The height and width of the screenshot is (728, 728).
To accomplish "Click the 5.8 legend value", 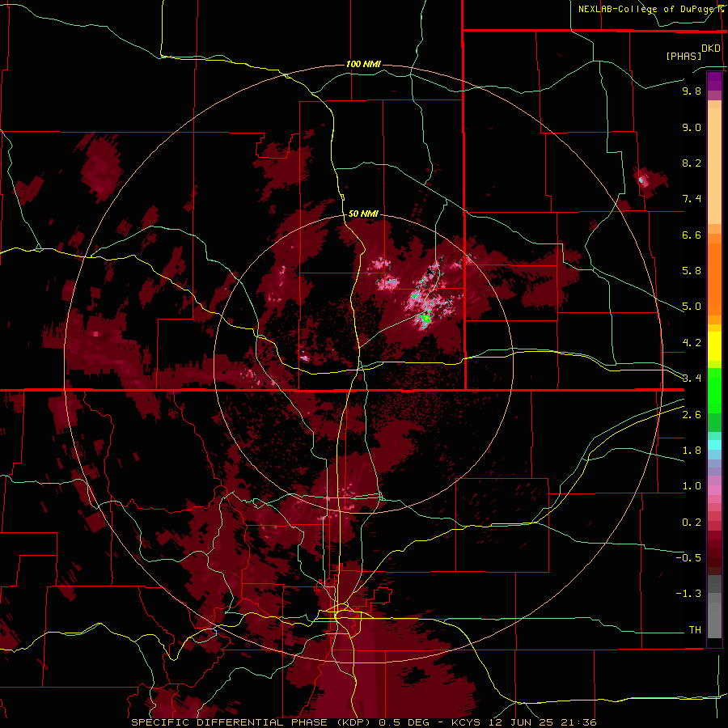I will tap(692, 271).
